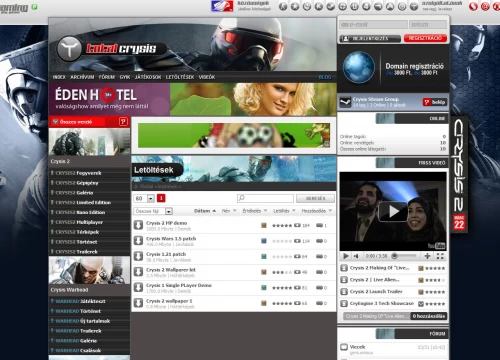
Task: Click the password input field
Action: 428,24
